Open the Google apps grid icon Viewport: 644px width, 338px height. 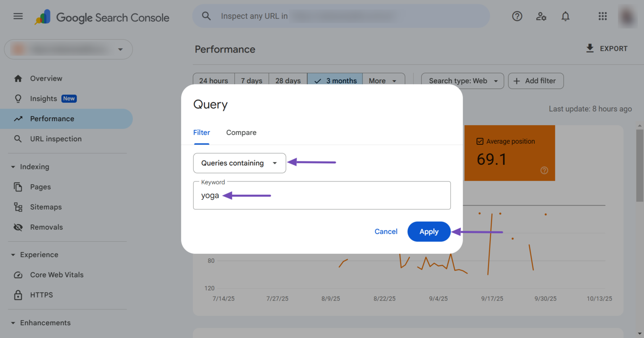tap(603, 17)
